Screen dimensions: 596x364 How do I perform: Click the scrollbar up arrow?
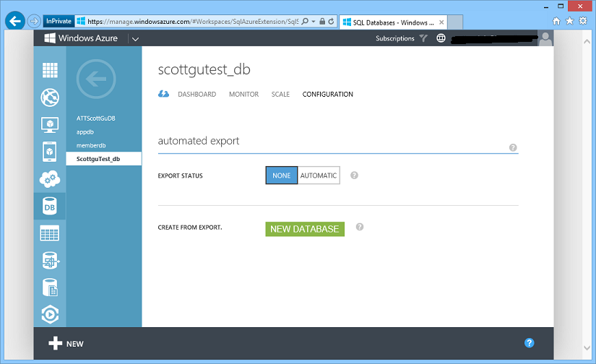[x=587, y=41]
